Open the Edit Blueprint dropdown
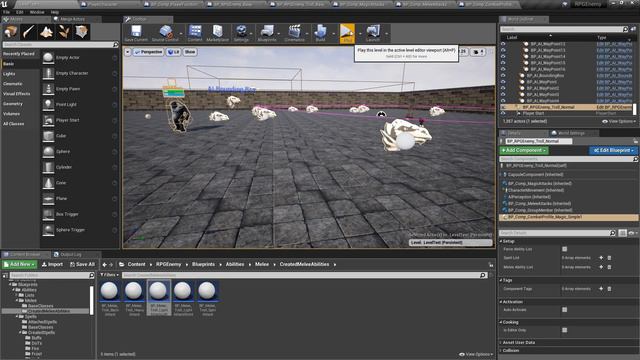 (613, 151)
